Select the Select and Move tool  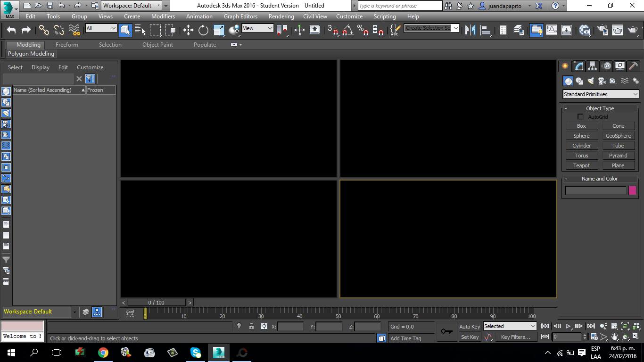point(188,30)
